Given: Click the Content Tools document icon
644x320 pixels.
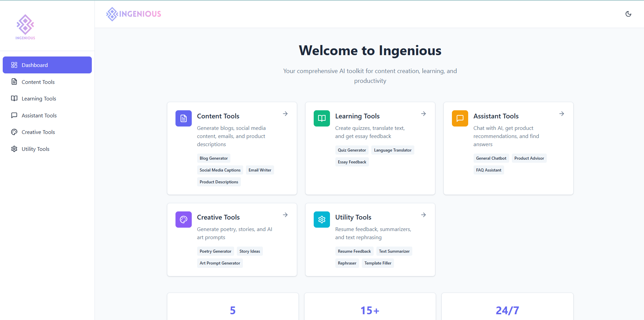Looking at the screenshot, I should (183, 118).
